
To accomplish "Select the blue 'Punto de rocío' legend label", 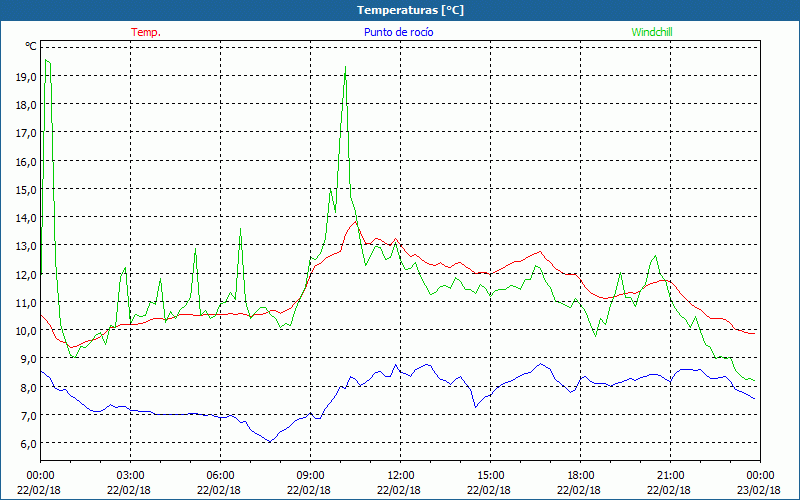I will 398,32.
